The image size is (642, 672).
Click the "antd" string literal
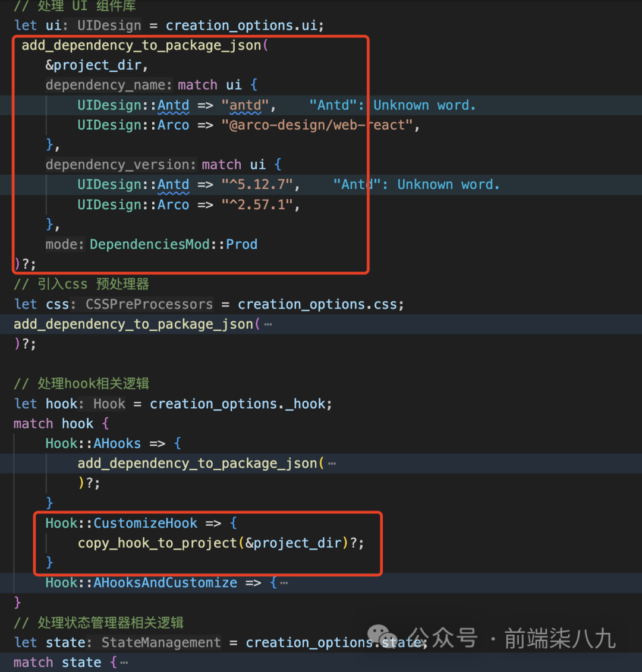point(245,105)
